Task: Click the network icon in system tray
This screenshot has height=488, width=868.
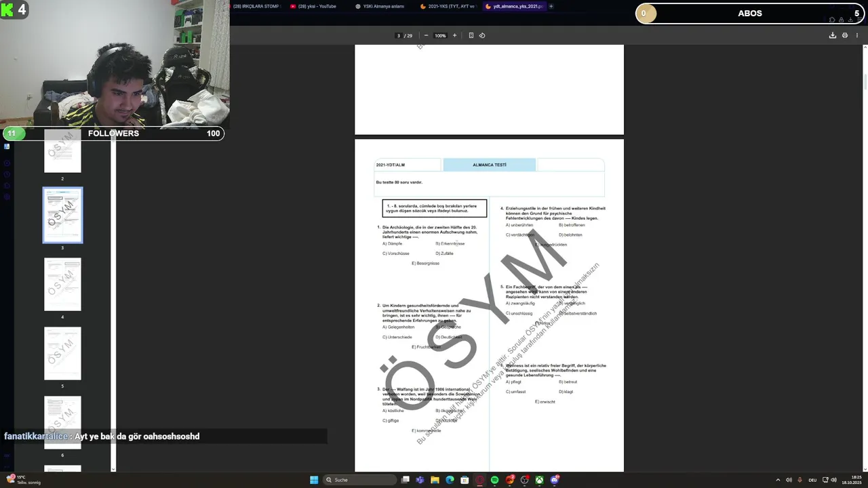Action: (x=825, y=480)
